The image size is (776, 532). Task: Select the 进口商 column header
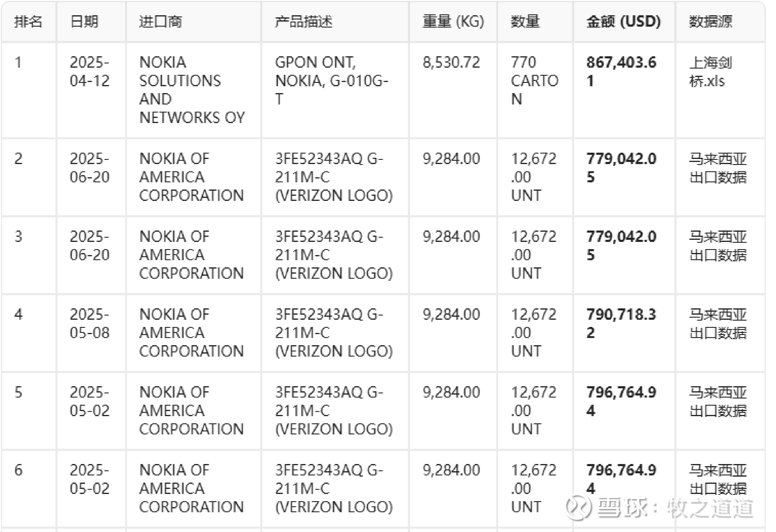(160, 22)
